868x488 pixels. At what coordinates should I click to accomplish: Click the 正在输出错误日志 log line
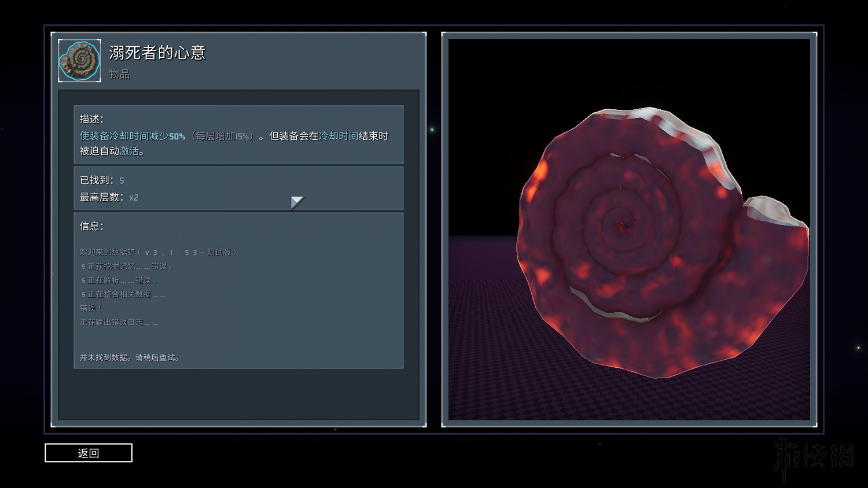click(119, 322)
